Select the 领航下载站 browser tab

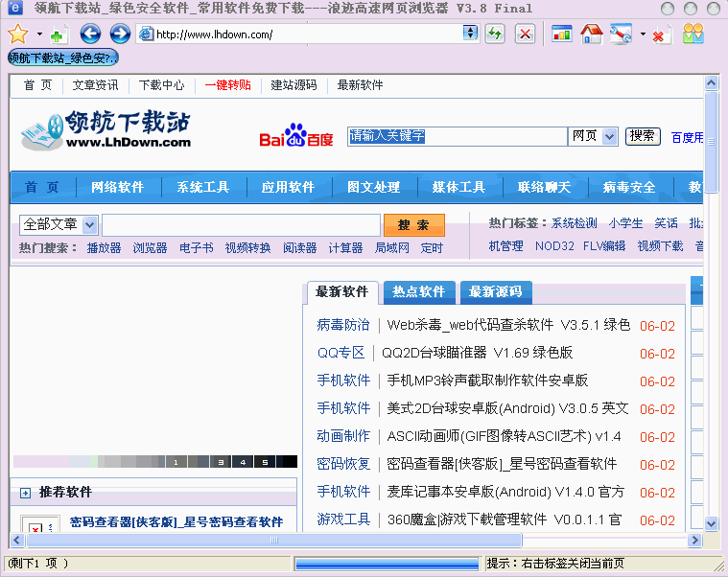tap(63, 58)
